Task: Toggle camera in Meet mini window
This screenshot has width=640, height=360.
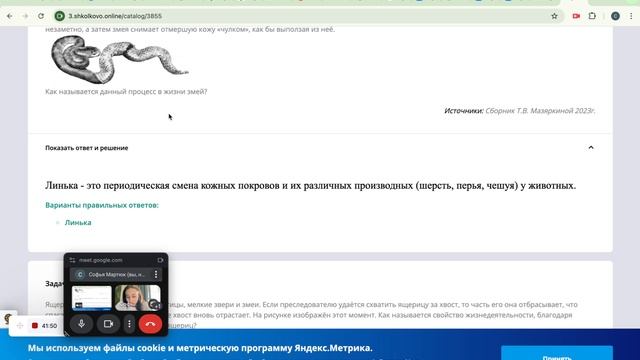Action: point(108,324)
